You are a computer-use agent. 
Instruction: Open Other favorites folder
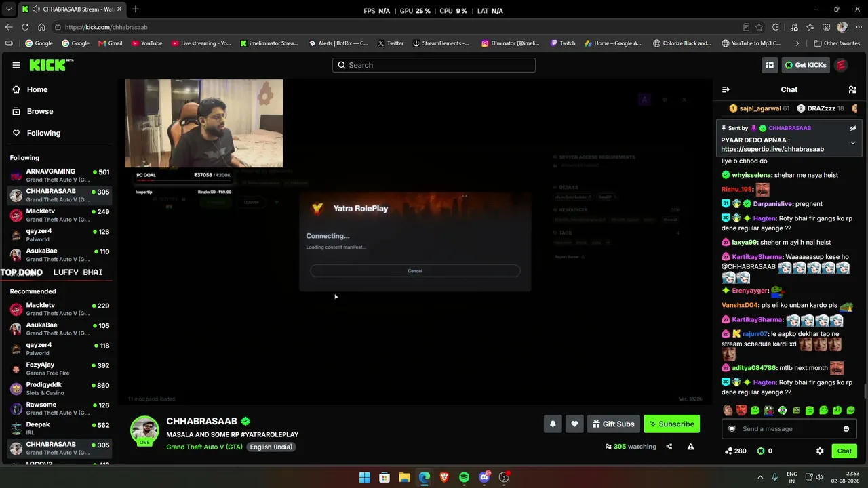(x=836, y=43)
